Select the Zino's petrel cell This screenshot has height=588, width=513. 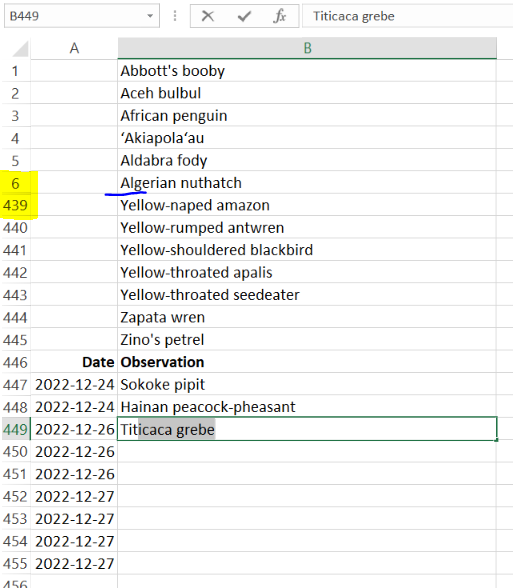tap(307, 340)
